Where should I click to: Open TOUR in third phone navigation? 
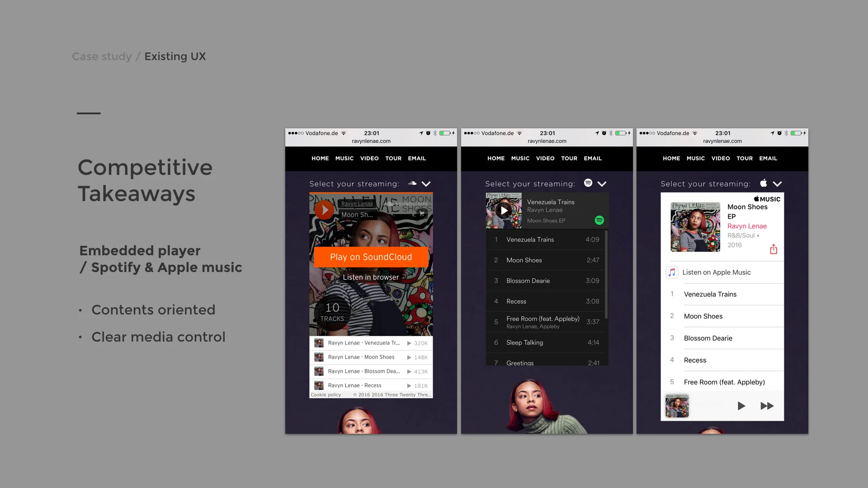coord(745,159)
